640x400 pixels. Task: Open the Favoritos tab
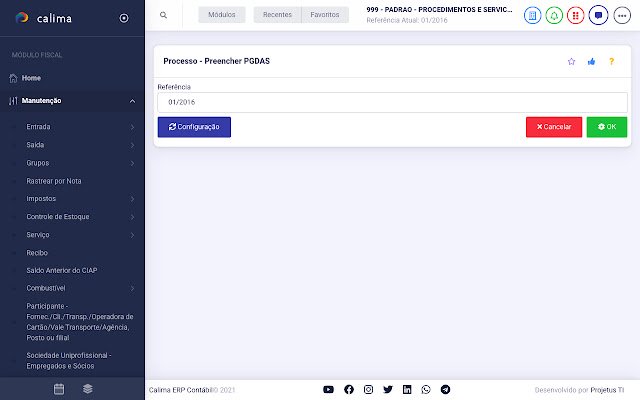[x=325, y=15]
